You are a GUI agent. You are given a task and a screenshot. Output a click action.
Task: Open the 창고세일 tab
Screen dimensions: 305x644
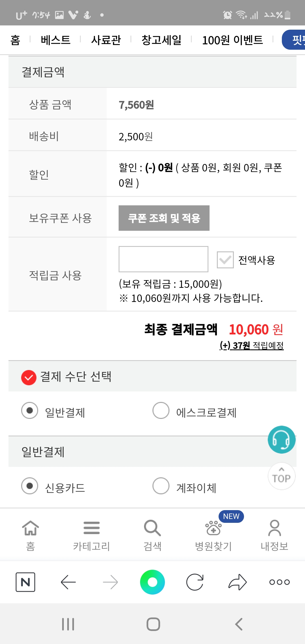(x=161, y=40)
